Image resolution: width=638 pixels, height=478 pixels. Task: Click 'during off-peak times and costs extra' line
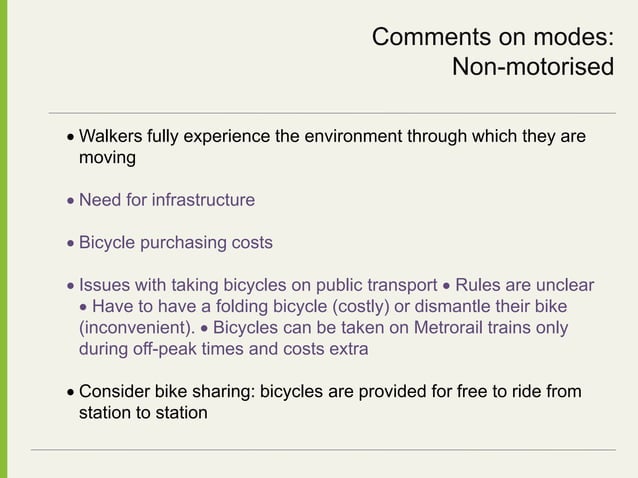(223, 349)
